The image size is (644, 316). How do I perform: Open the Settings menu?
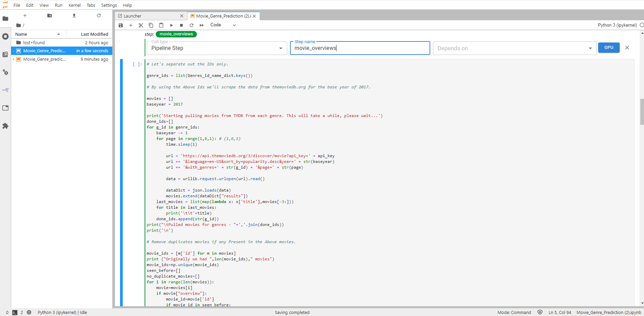coord(109,5)
